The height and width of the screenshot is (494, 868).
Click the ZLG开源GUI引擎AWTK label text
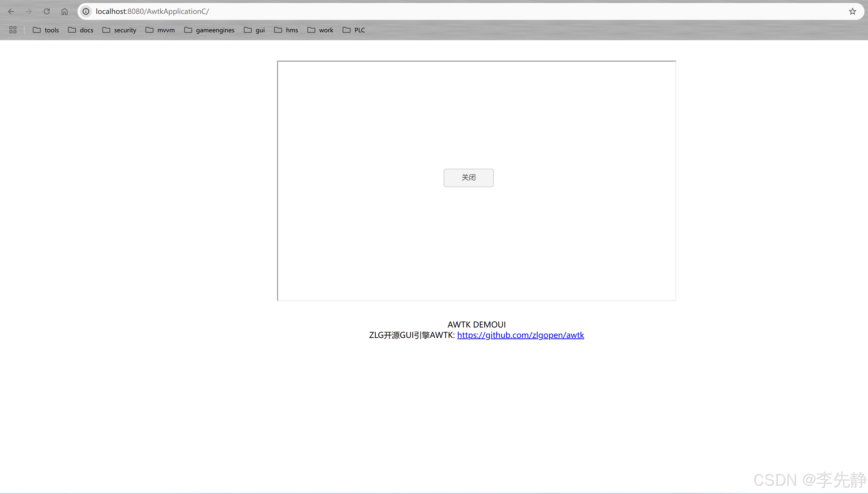click(x=411, y=335)
